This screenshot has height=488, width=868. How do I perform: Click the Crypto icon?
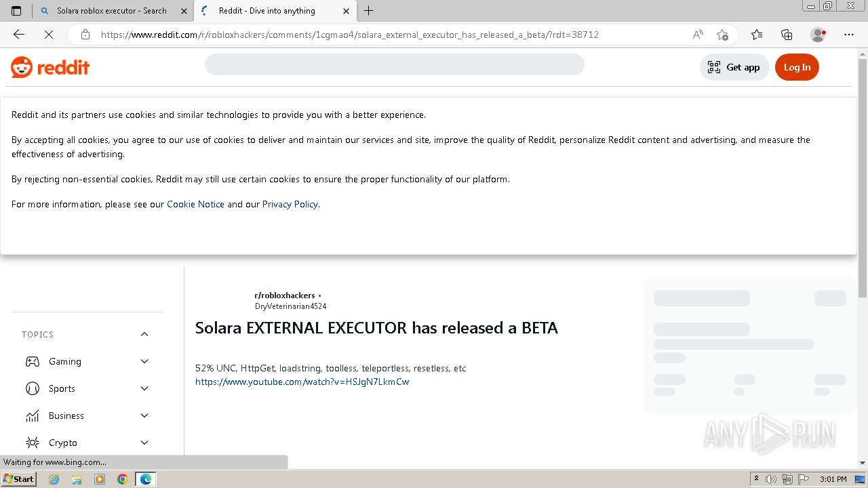coord(33,443)
